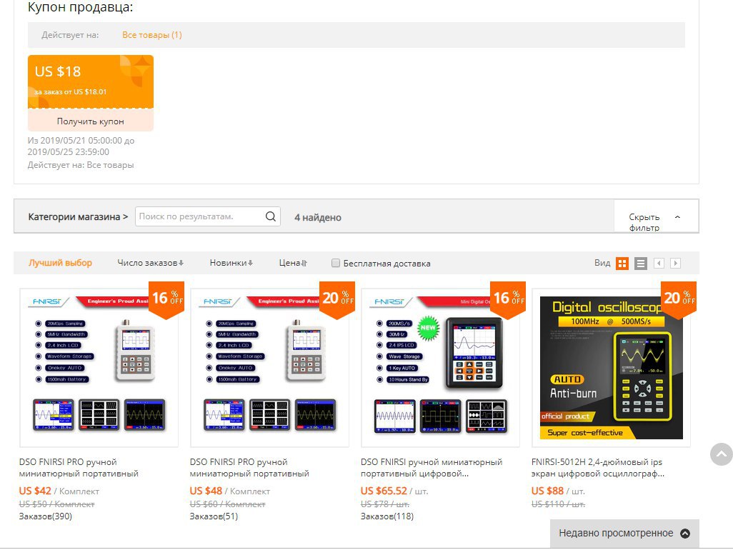Expand the Недавно просмотренное arrow icon
This screenshot has width=733, height=560.
coord(685,534)
